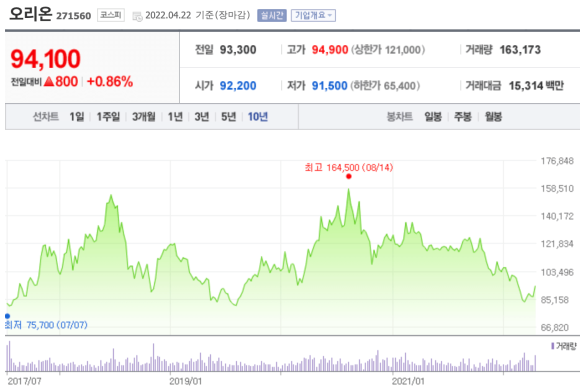Click the calendar icon before the date

(x=137, y=17)
